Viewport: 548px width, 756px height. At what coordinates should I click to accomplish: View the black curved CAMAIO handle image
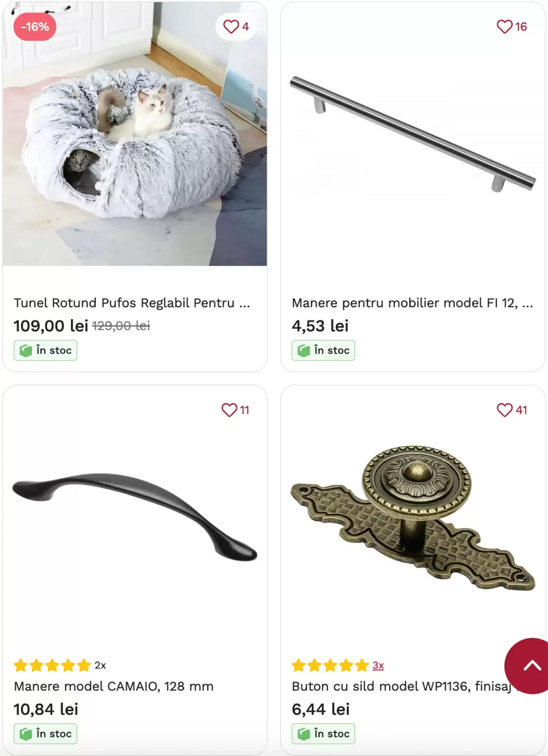[x=135, y=517]
